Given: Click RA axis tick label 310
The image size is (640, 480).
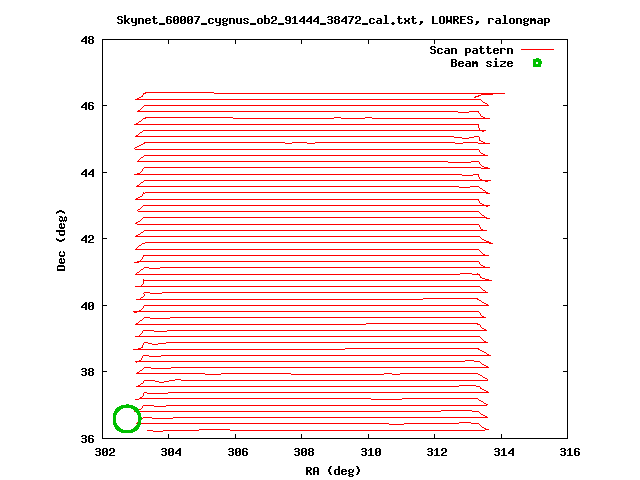Looking at the screenshot, I should point(371,452).
